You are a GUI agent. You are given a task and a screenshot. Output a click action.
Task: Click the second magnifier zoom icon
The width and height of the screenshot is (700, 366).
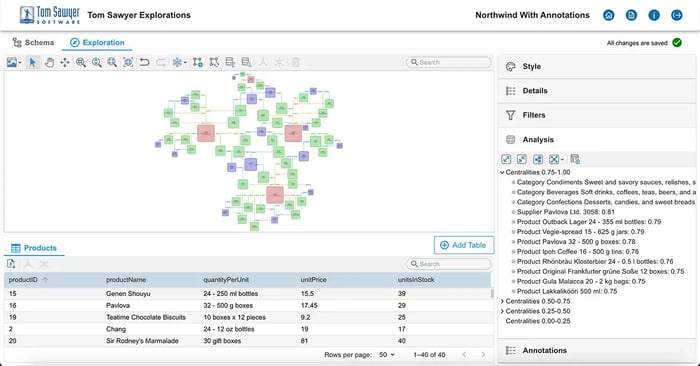(96, 62)
